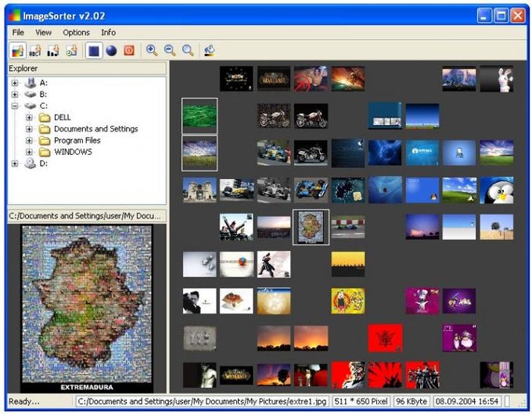Open the File menu
This screenshot has height=415, width=532.
pos(18,33)
